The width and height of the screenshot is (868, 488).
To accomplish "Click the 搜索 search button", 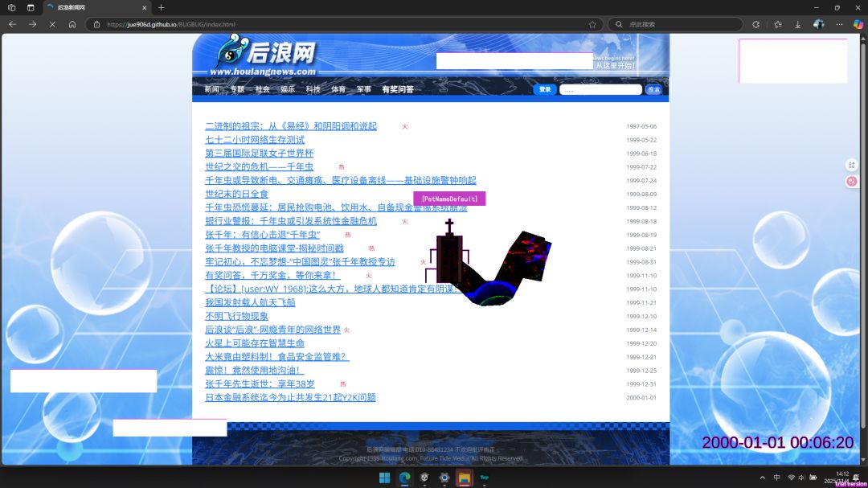I will (x=653, y=90).
